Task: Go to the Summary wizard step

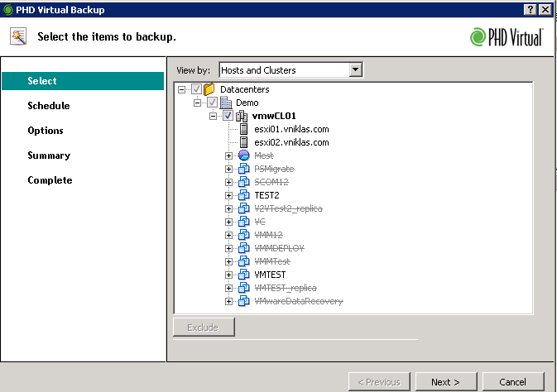Action: coord(49,155)
